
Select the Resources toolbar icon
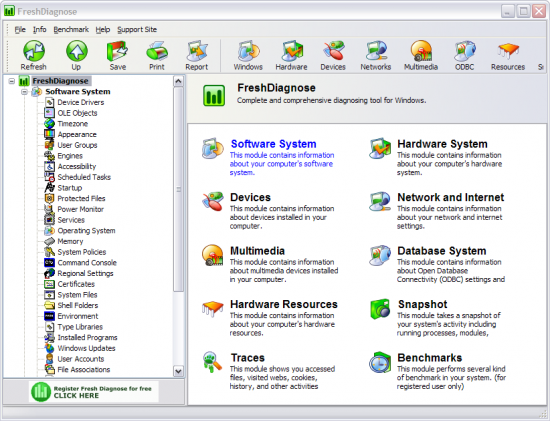pos(508,51)
